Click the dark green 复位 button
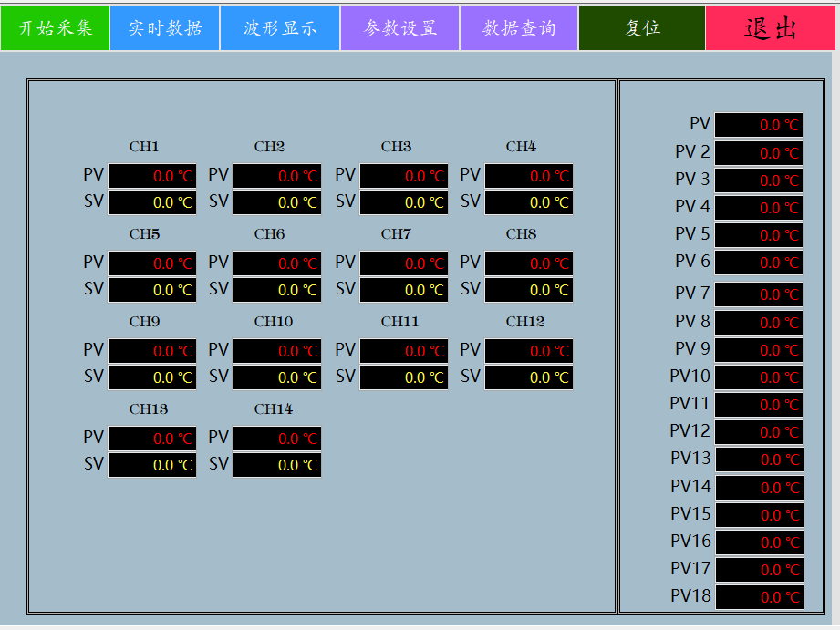The width and height of the screenshot is (840, 630). 642,28
